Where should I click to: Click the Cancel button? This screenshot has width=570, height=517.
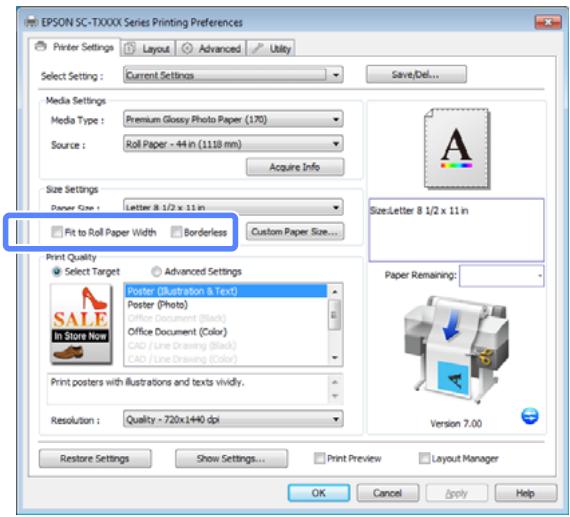388,493
